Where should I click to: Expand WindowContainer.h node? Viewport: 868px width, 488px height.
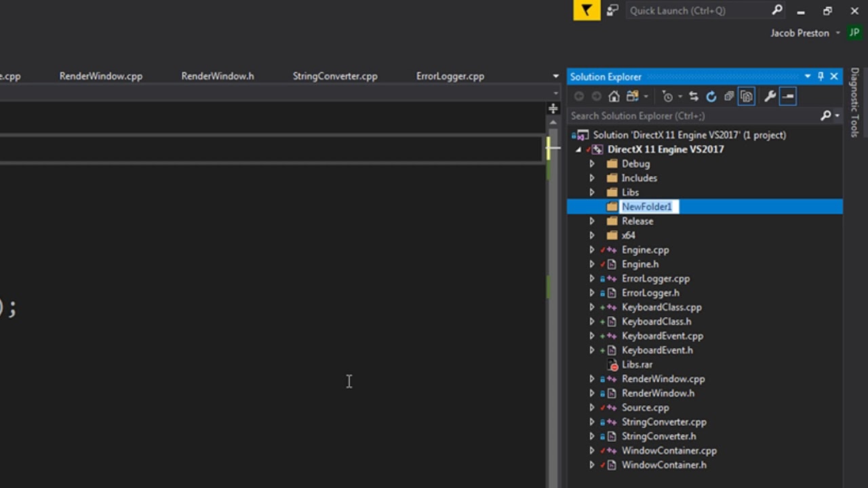pyautogui.click(x=592, y=465)
